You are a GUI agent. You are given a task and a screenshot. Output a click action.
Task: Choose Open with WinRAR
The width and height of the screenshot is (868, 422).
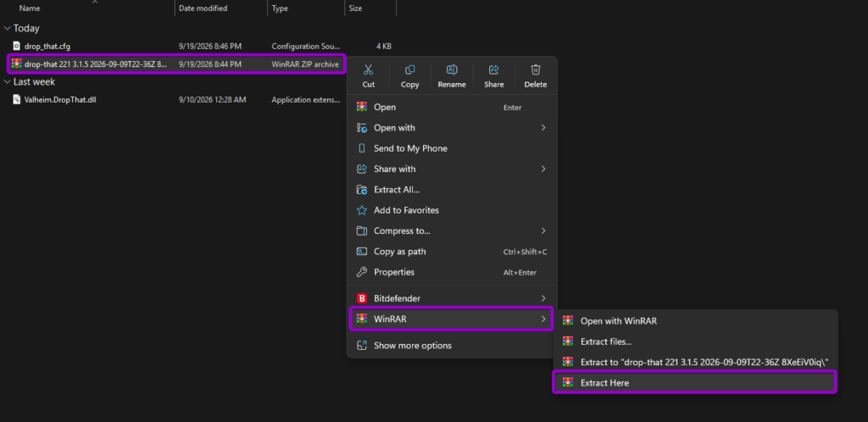[x=695, y=321]
